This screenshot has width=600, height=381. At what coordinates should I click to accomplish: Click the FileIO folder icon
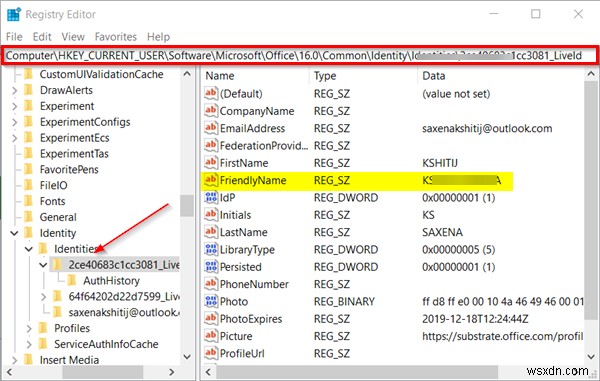28,185
